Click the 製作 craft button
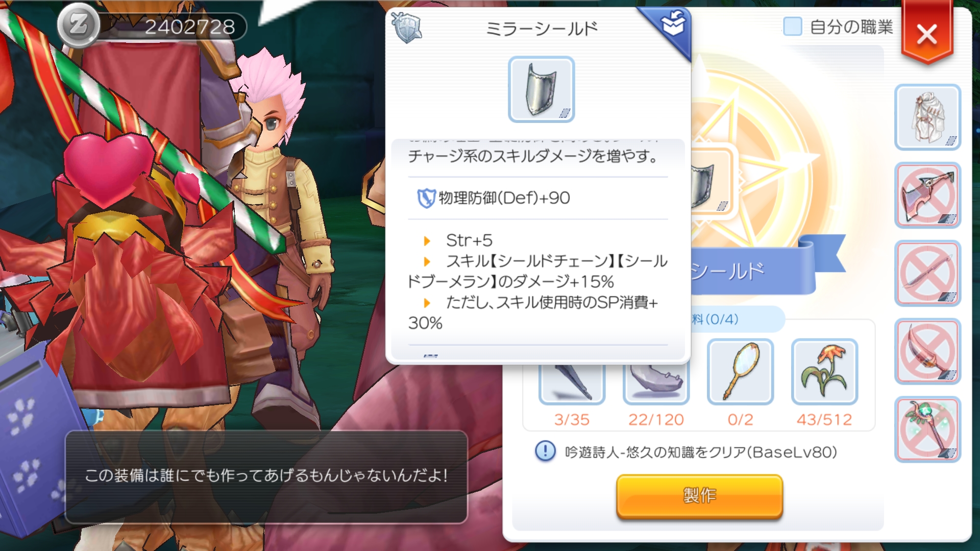This screenshot has height=551, width=980. coord(699,496)
